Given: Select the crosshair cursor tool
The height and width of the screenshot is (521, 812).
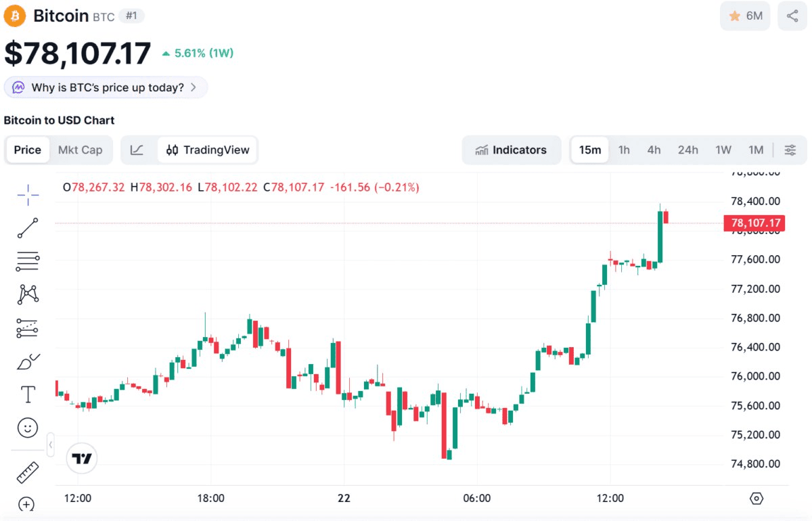Looking at the screenshot, I should (28, 196).
